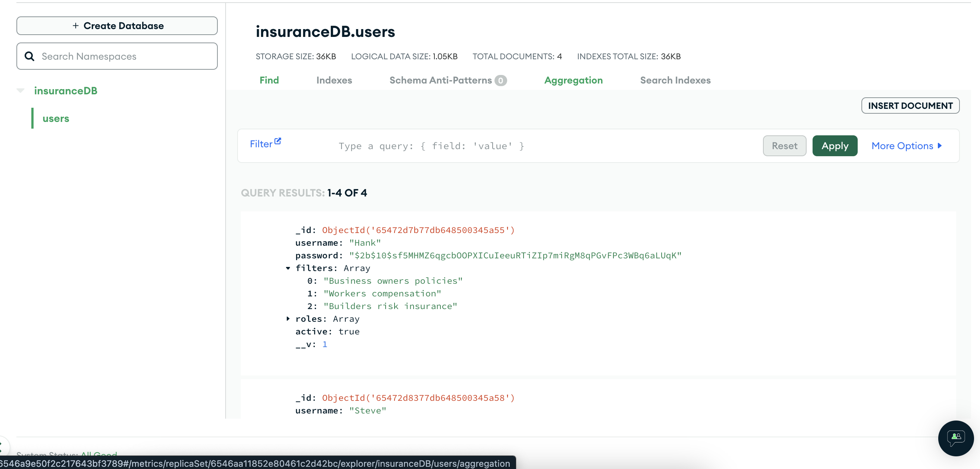
Task: Open the Aggregation tab
Action: (x=573, y=80)
